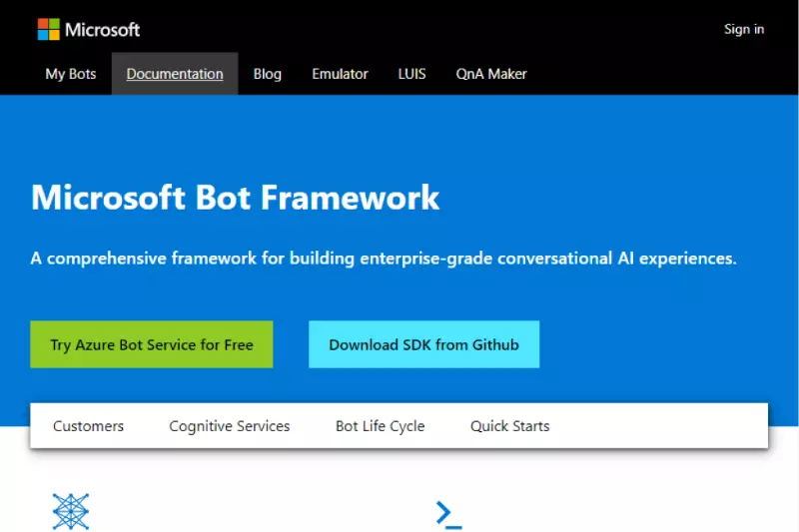The width and height of the screenshot is (799, 532).
Task: Click the Microsoft Bot Framework heading
Action: tap(236, 198)
